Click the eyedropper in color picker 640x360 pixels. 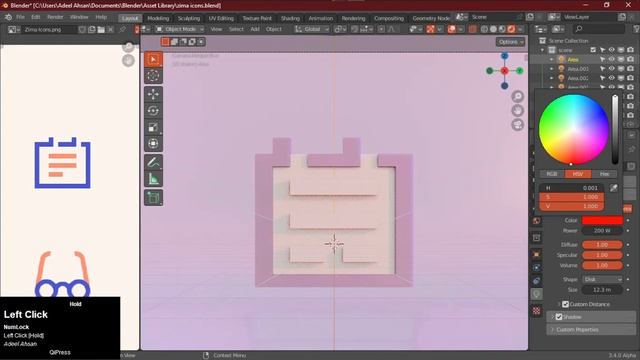pyautogui.click(x=613, y=188)
